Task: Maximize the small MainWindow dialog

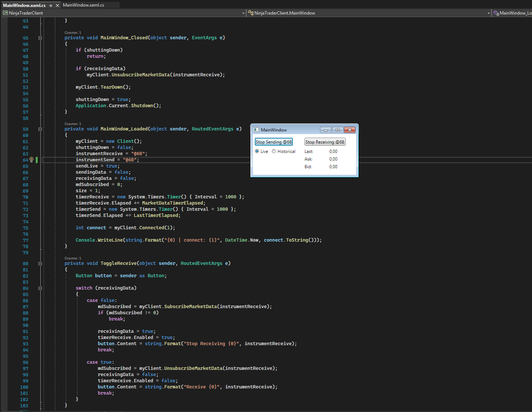Action: click(338, 130)
